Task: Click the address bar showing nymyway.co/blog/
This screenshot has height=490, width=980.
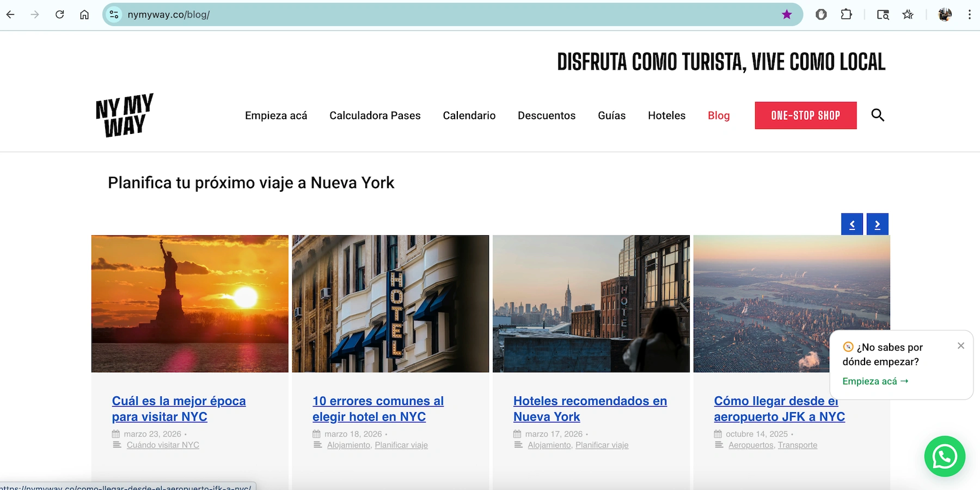Action: coord(436,15)
